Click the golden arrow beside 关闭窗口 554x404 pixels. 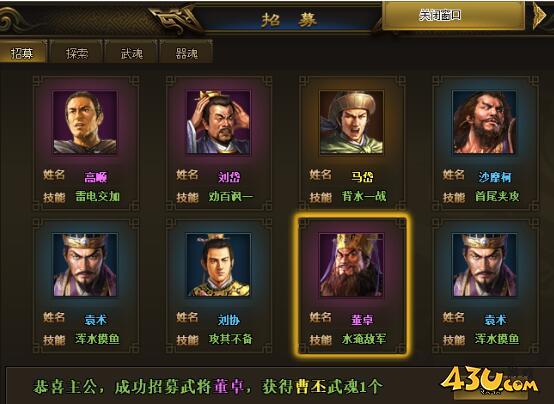point(540,16)
